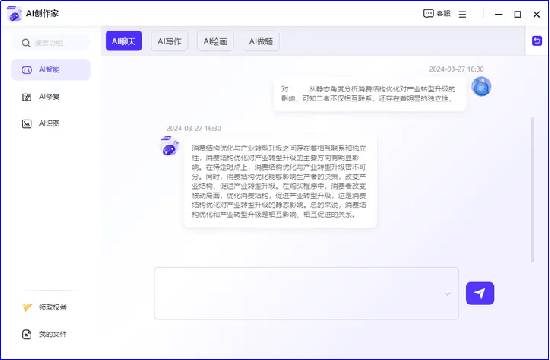The image size is (550, 360).
Task: Close the AI制作家 window
Action: pos(537,14)
